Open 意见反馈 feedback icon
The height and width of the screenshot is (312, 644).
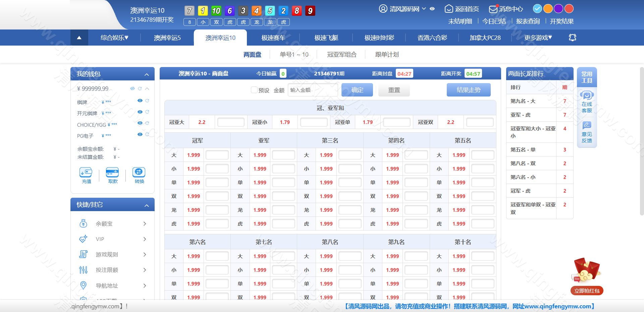(x=587, y=125)
